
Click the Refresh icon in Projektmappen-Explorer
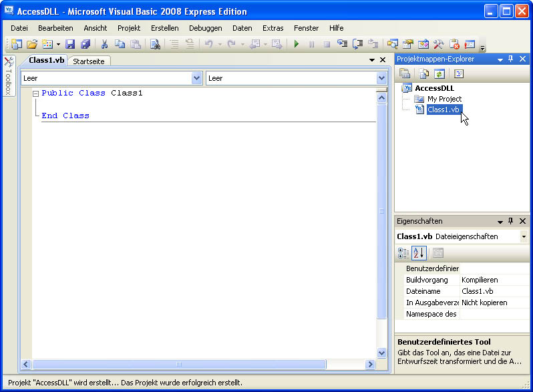[x=439, y=73]
